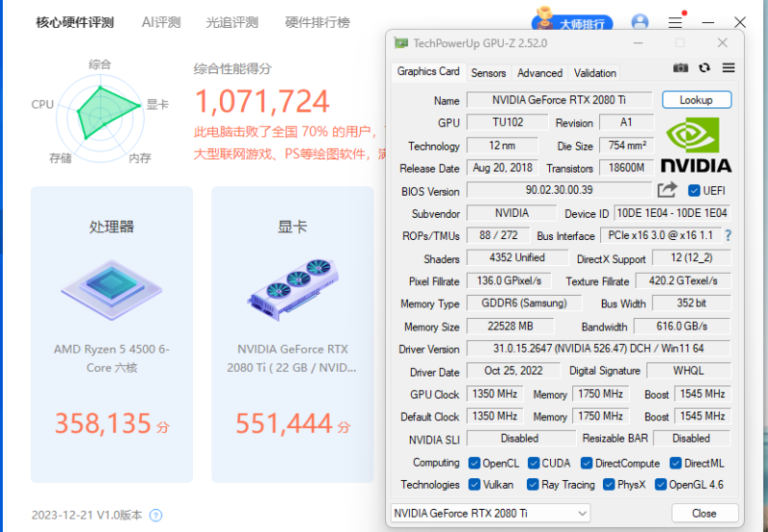The image size is (768, 532).
Task: Toggle the DirectCompute checkbox
Action: [x=587, y=463]
